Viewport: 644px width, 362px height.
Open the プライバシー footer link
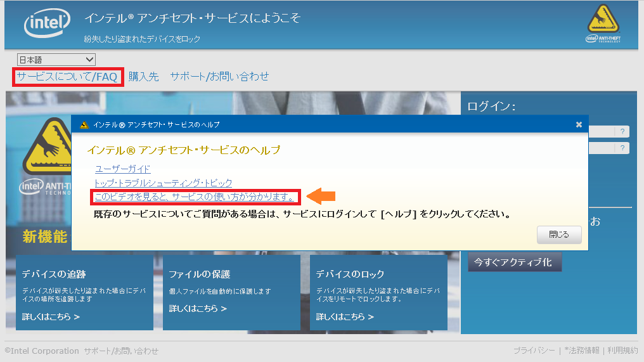click(534, 351)
